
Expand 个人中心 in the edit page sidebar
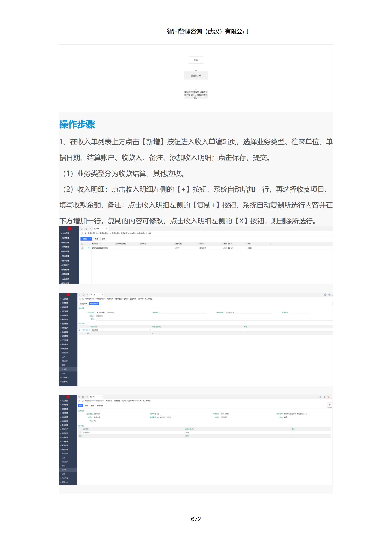click(x=65, y=377)
